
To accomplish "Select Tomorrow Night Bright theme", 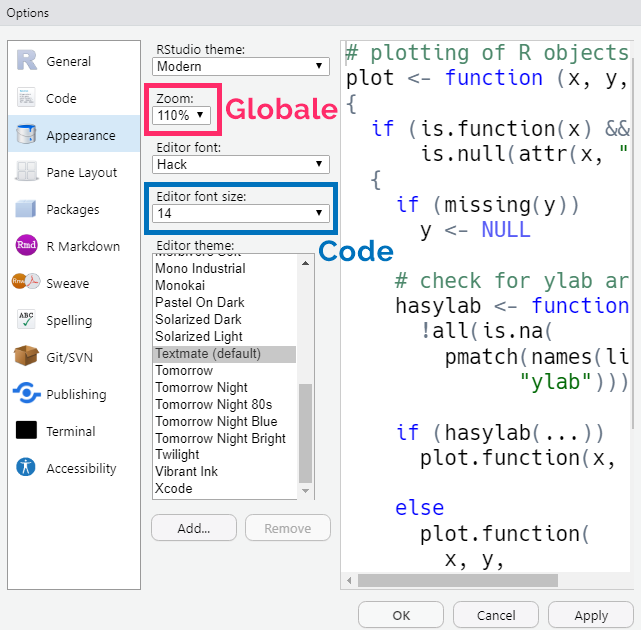I will [224, 439].
